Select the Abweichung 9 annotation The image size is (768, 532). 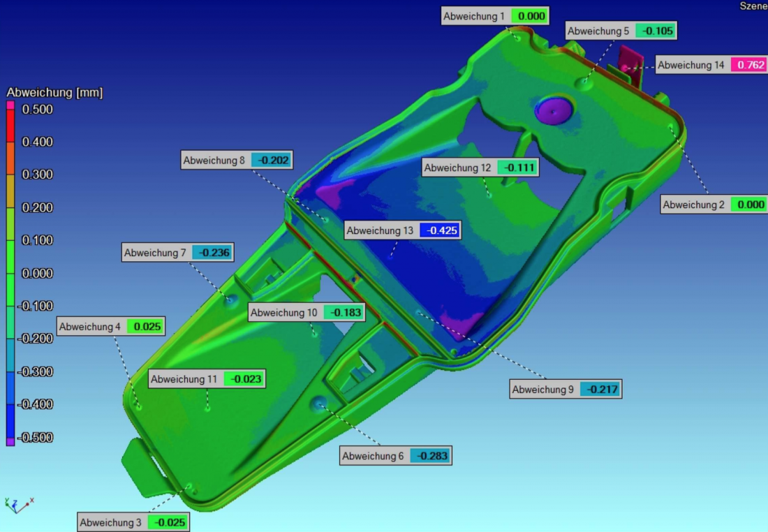[x=565, y=390]
